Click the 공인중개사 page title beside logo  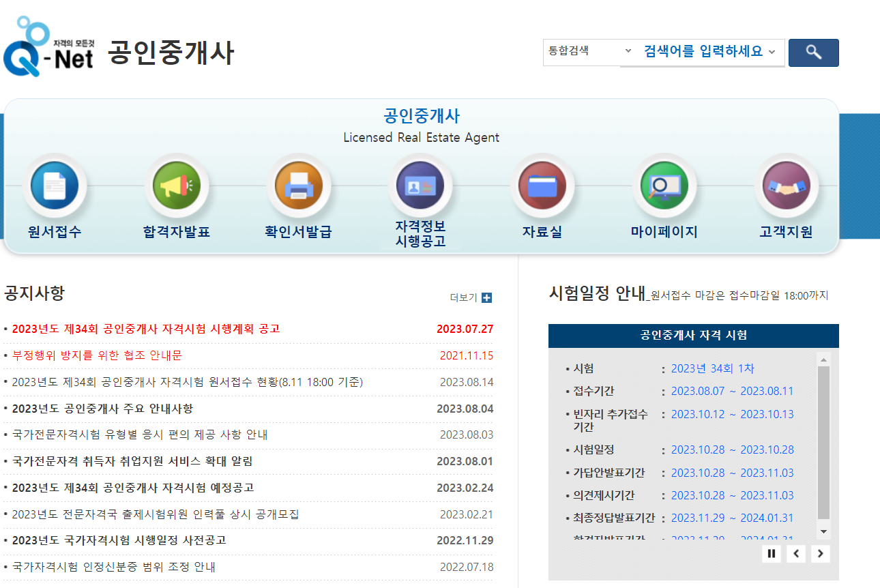click(x=171, y=53)
